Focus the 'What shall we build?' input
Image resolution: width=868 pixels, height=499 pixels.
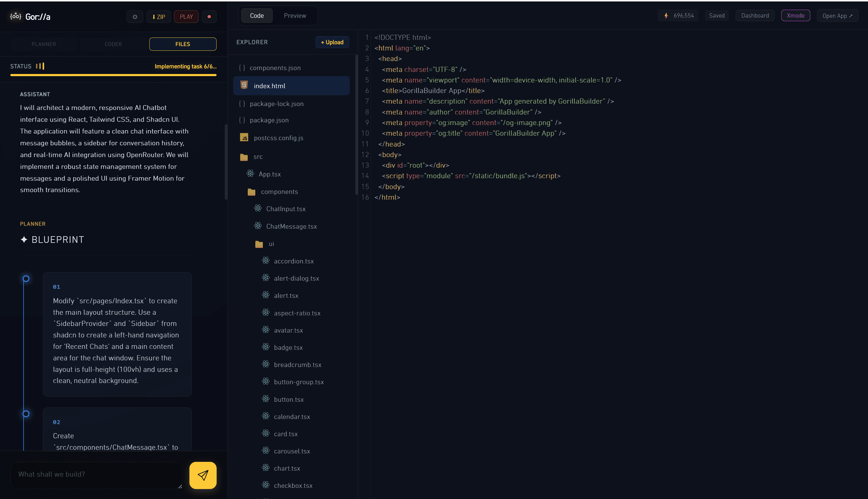tap(97, 474)
